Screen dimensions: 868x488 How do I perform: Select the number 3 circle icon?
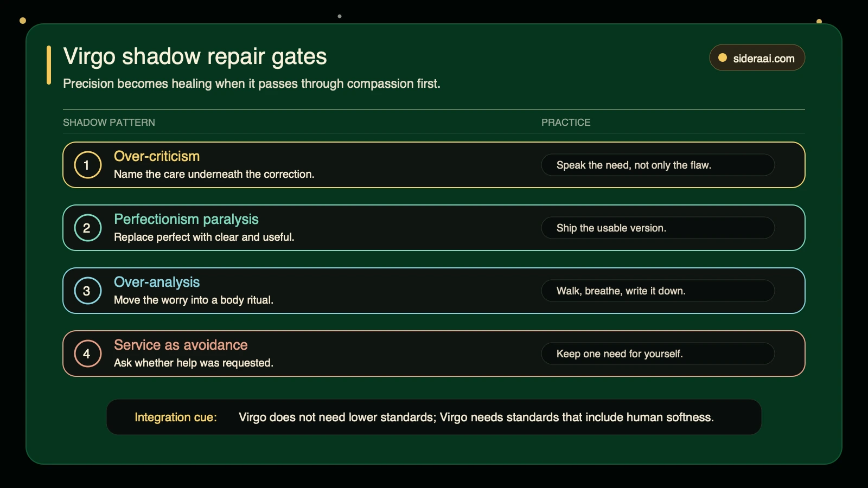[88, 291]
